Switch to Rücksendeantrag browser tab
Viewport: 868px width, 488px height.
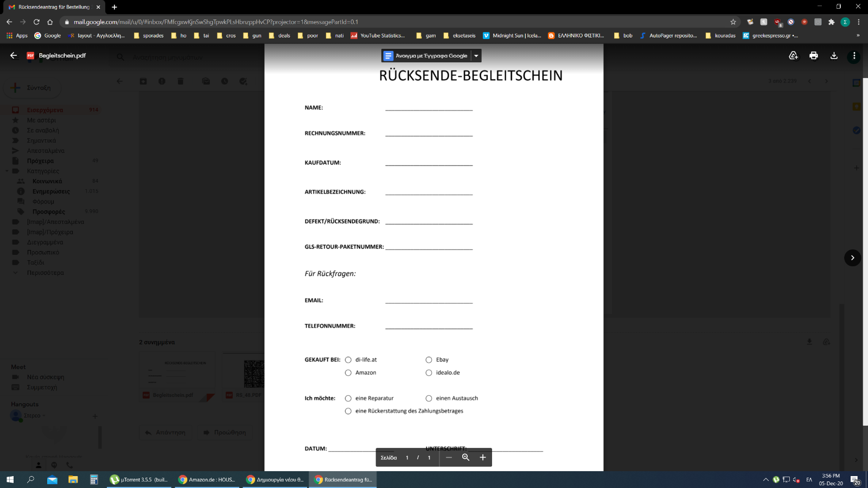(x=53, y=7)
